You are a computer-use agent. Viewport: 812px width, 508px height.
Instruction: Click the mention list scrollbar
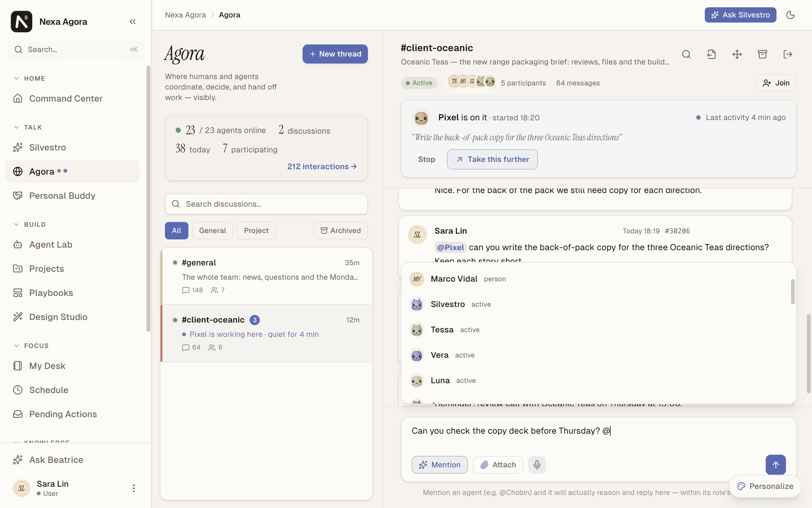tap(793, 291)
